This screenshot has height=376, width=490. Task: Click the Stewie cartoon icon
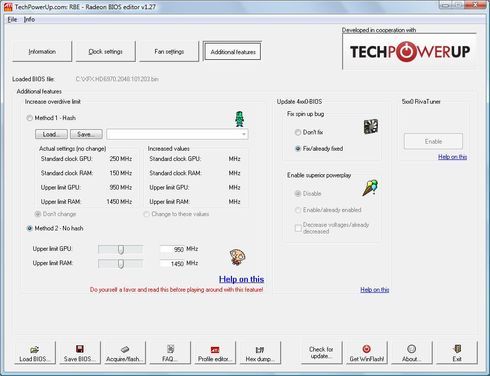(237, 257)
